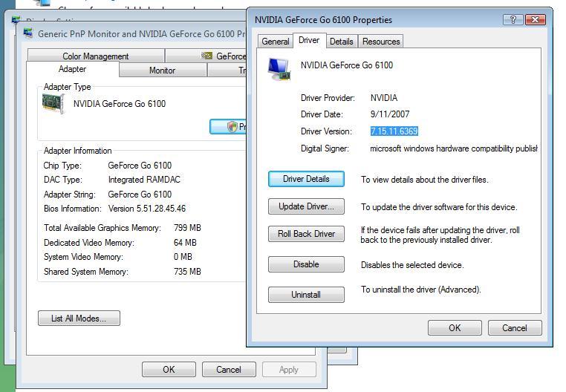The image size is (566, 392).
Task: Open the Monitor tab in monitor window
Action: click(x=163, y=71)
